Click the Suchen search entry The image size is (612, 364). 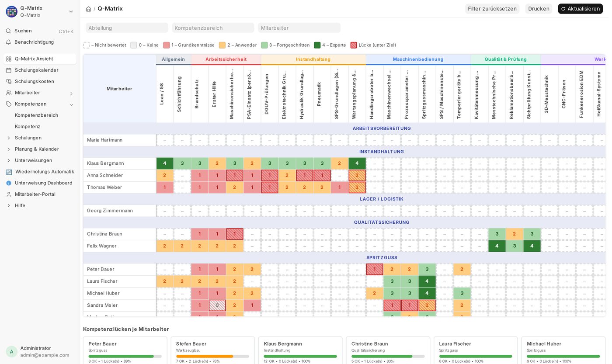click(40, 31)
